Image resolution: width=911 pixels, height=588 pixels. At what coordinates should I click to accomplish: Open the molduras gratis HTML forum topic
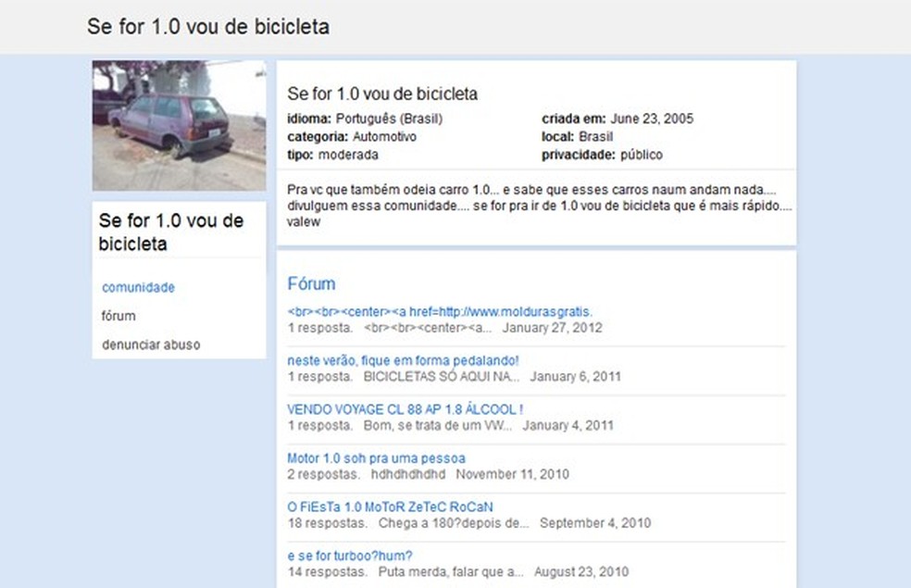click(x=440, y=311)
